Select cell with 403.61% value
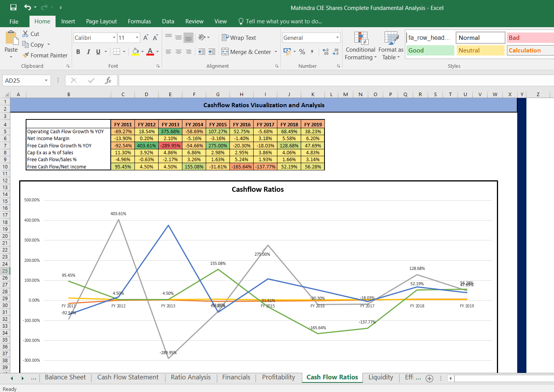This screenshot has height=392, width=554. pos(146,145)
